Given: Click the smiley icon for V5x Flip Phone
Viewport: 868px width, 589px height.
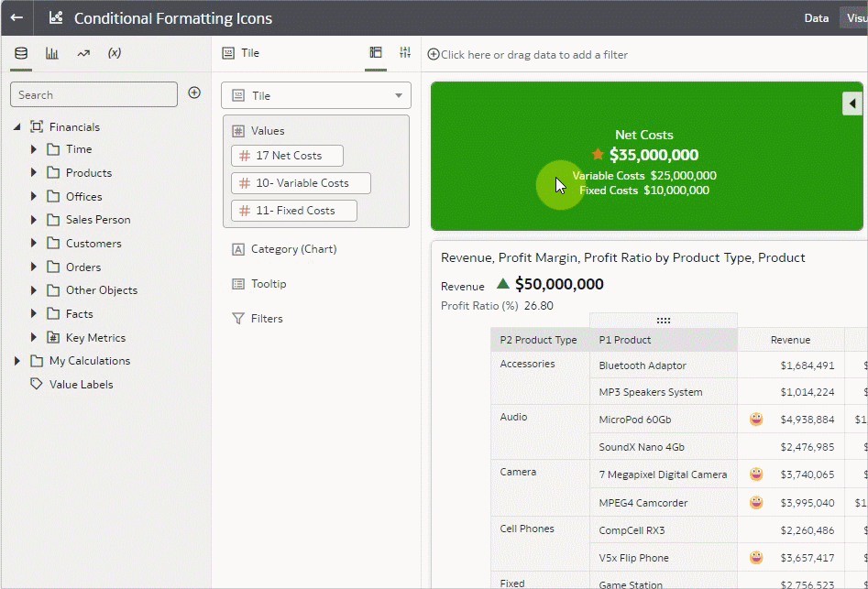Looking at the screenshot, I should [x=756, y=558].
